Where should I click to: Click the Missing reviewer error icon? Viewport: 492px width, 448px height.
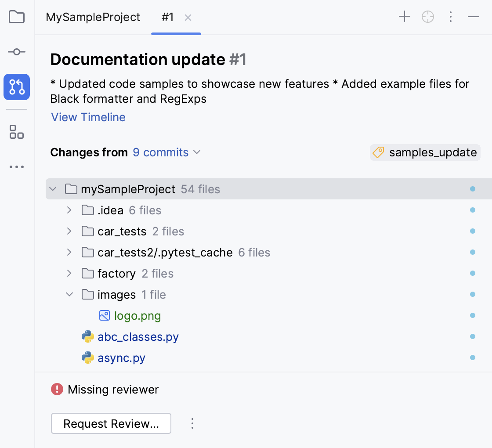pos(56,389)
